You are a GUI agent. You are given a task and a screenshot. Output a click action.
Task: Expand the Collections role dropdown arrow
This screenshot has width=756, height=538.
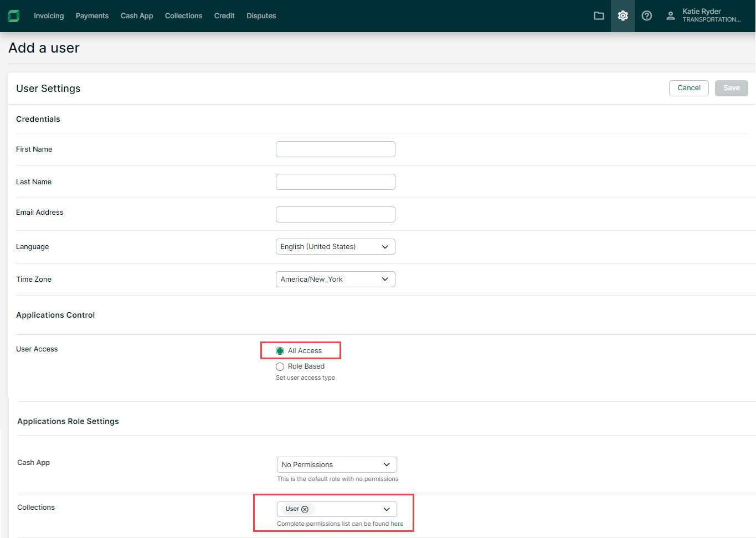387,509
